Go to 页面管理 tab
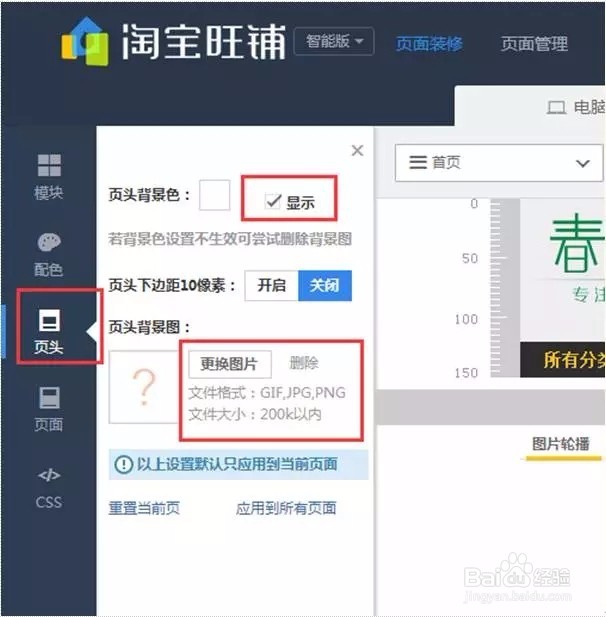The image size is (606, 617). click(x=534, y=44)
